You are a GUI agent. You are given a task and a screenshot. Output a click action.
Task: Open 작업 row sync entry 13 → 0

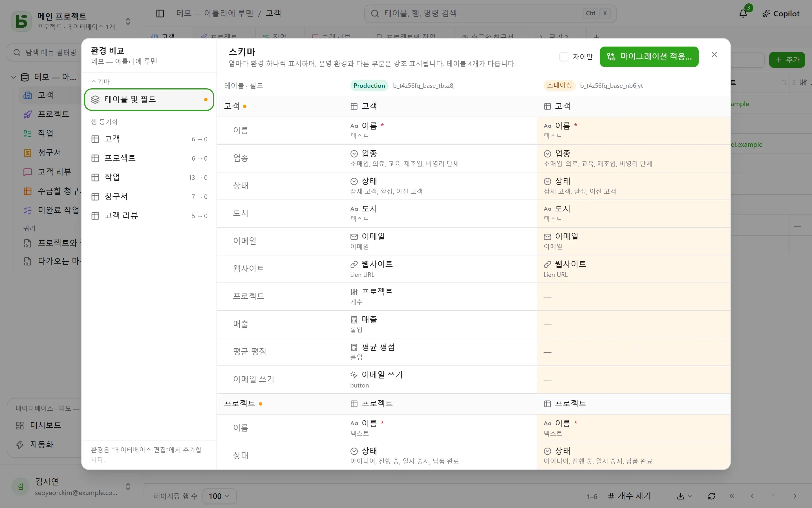pos(149,177)
